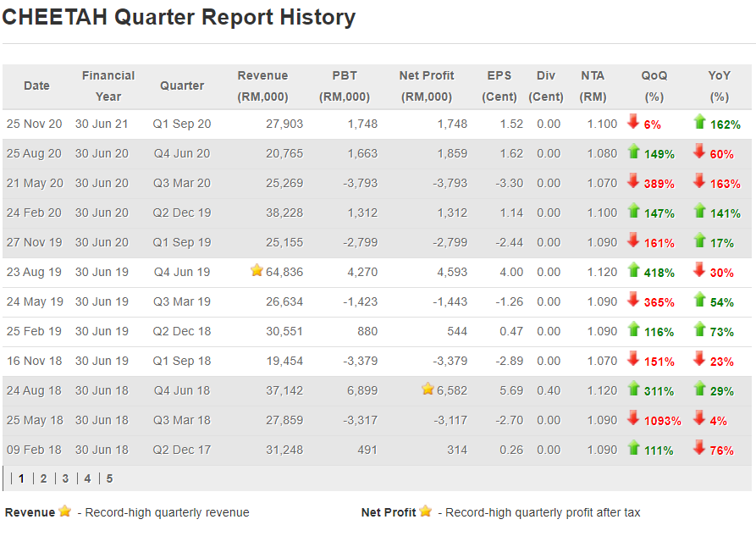Click the red down arrow beside YoY 76%
The image size is (756, 536).
(699, 449)
